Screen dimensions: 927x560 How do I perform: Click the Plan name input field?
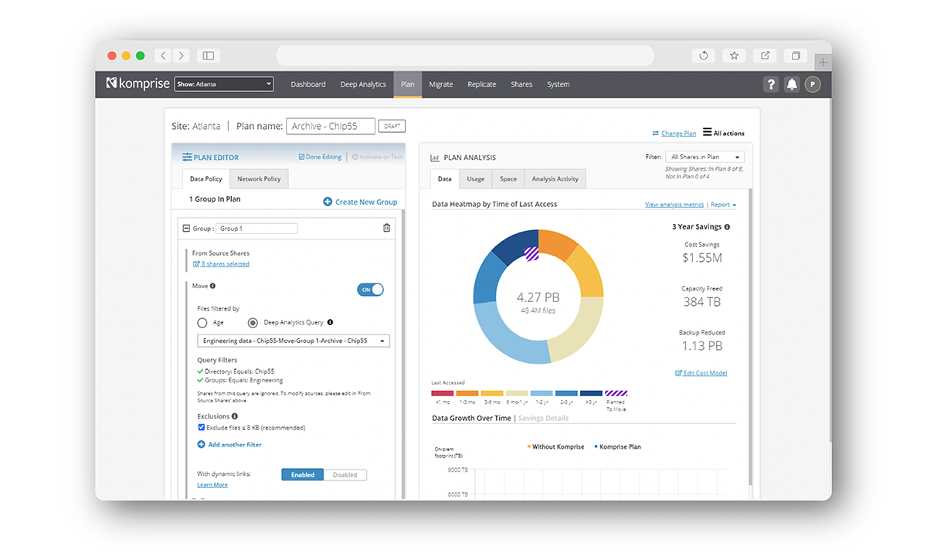pos(331,126)
